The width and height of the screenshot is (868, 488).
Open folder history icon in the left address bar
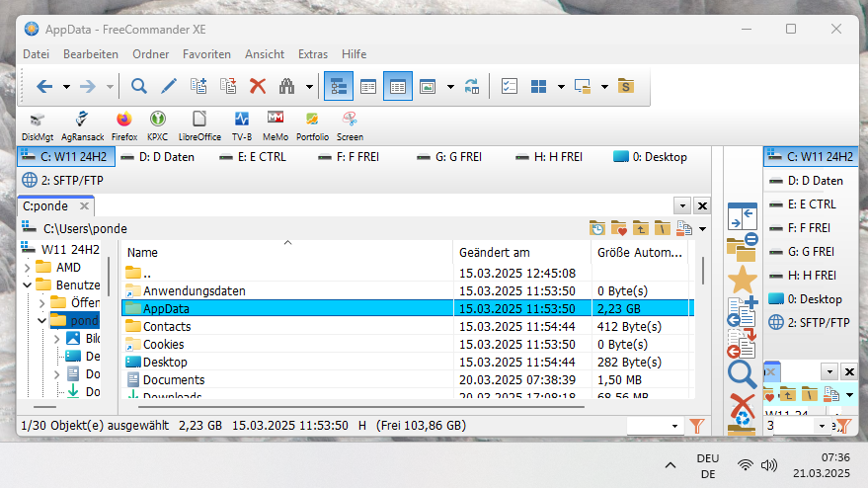coord(596,228)
